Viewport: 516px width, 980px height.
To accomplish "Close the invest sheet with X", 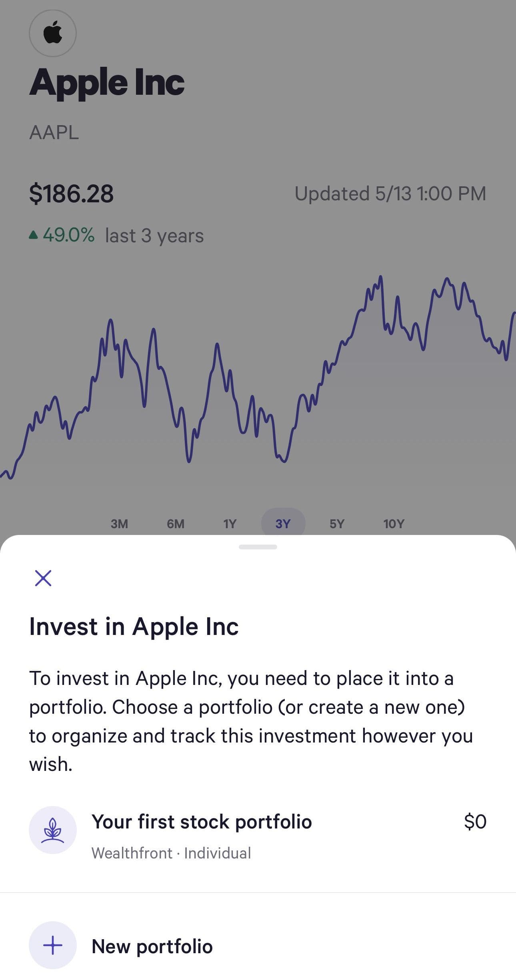I will (x=43, y=578).
